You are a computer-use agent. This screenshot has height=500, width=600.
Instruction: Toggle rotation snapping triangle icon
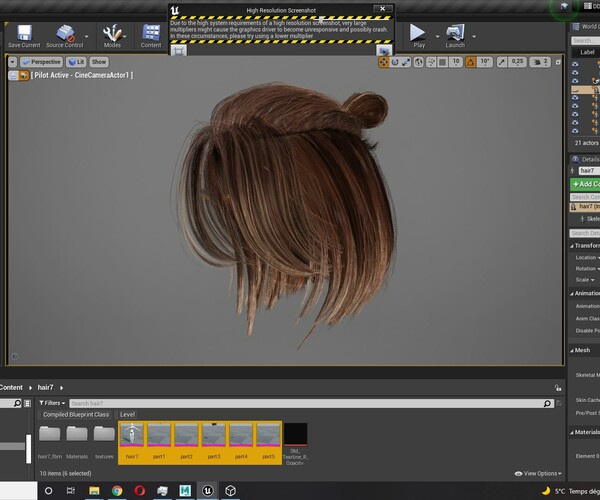471,62
